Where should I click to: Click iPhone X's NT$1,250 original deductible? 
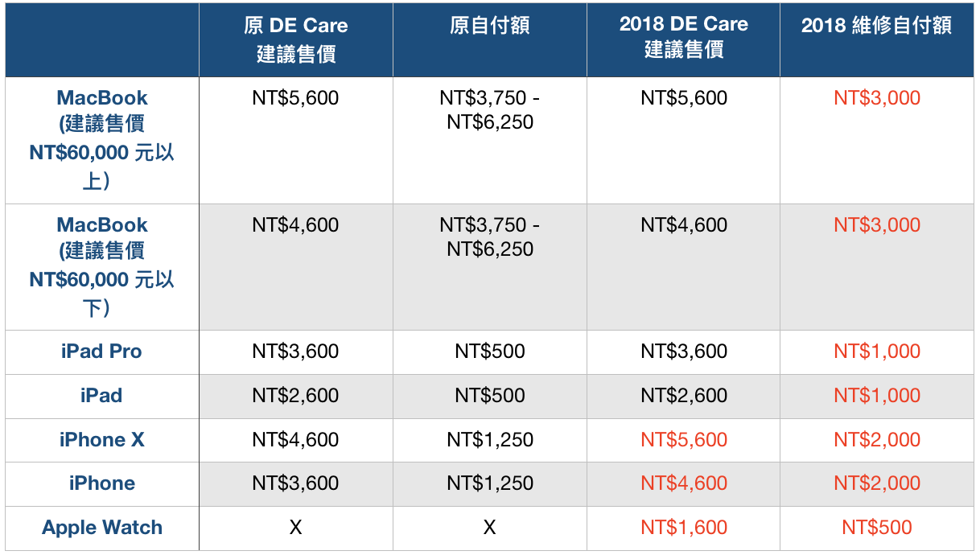pyautogui.click(x=490, y=440)
